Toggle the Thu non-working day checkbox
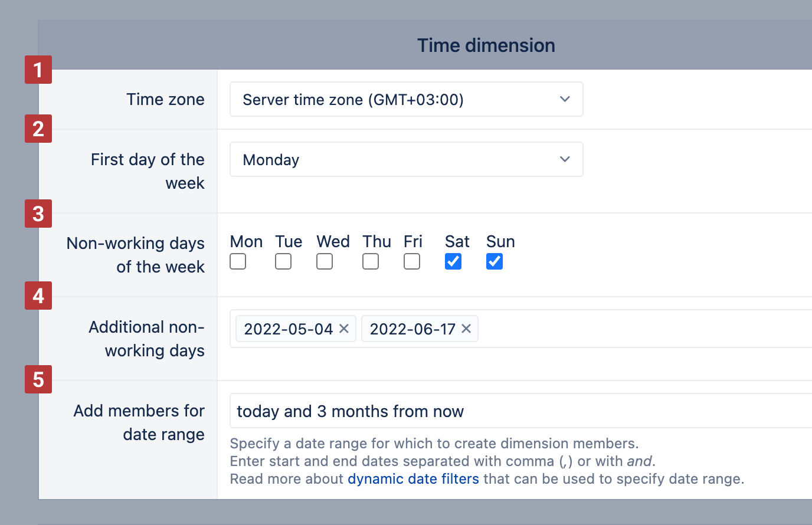Image resolution: width=812 pixels, height=525 pixels. pos(371,261)
